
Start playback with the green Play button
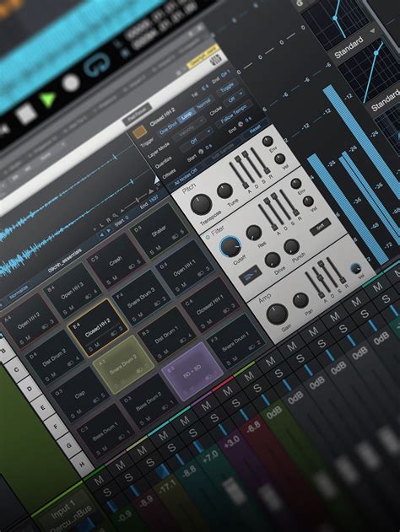[48, 99]
